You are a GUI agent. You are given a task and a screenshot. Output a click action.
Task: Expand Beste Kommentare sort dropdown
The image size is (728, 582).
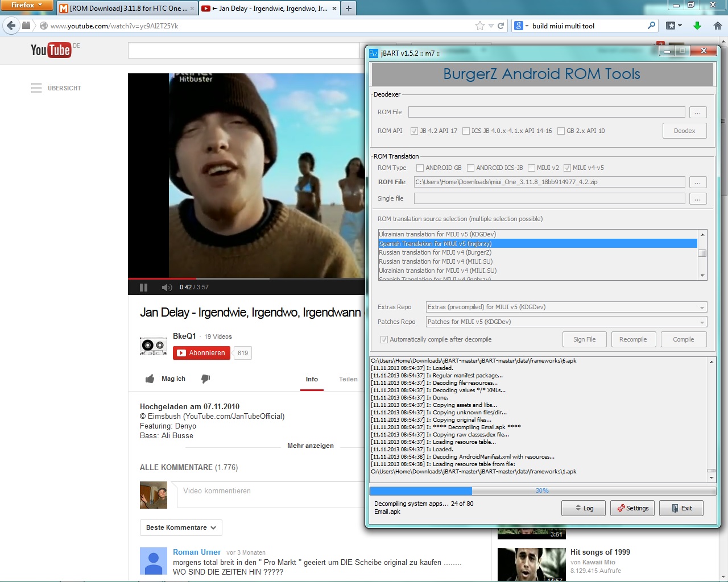pos(181,527)
